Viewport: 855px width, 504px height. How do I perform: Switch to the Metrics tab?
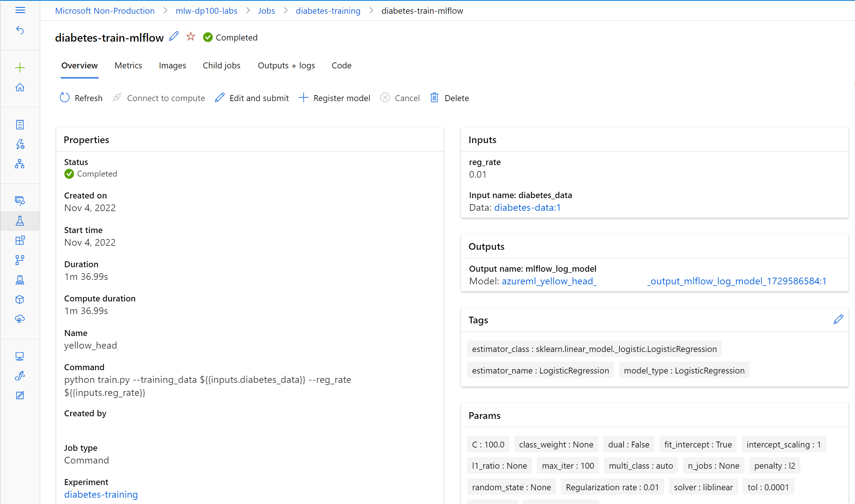tap(128, 65)
